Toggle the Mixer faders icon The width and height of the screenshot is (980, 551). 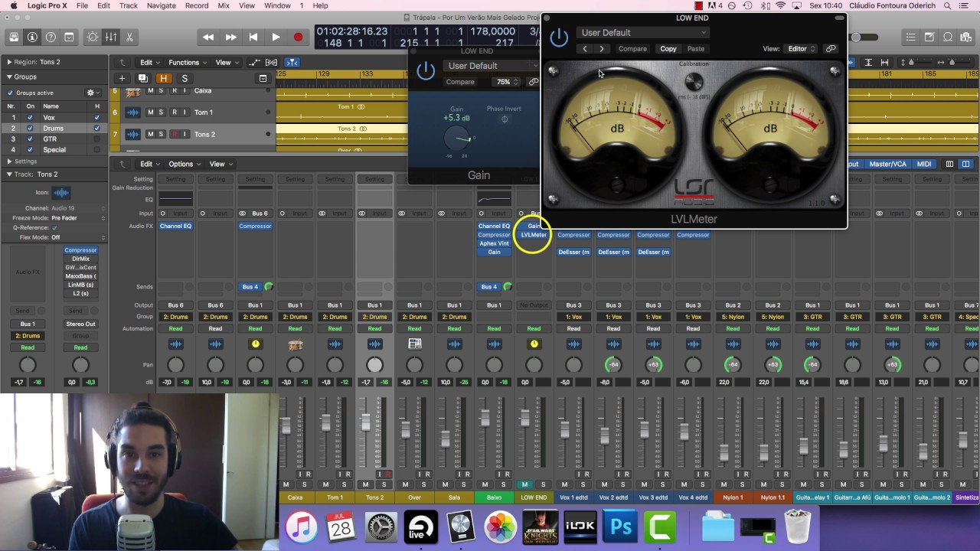(x=111, y=37)
